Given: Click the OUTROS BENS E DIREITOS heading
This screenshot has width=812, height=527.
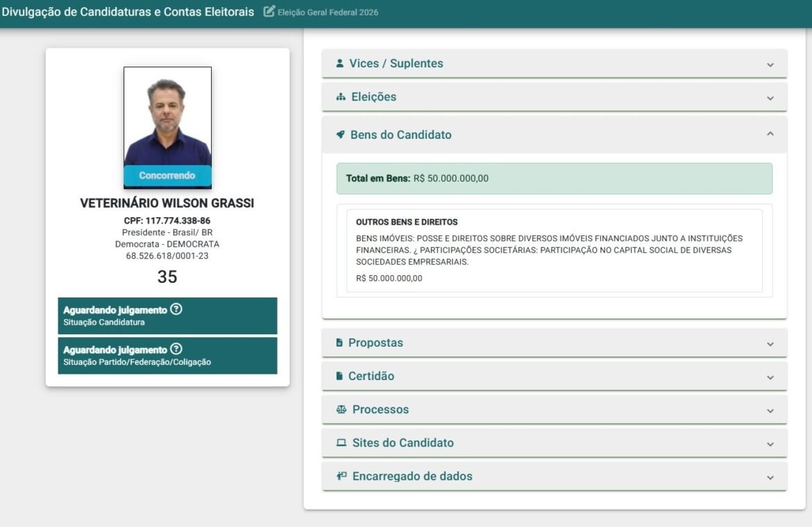Looking at the screenshot, I should pos(407,222).
